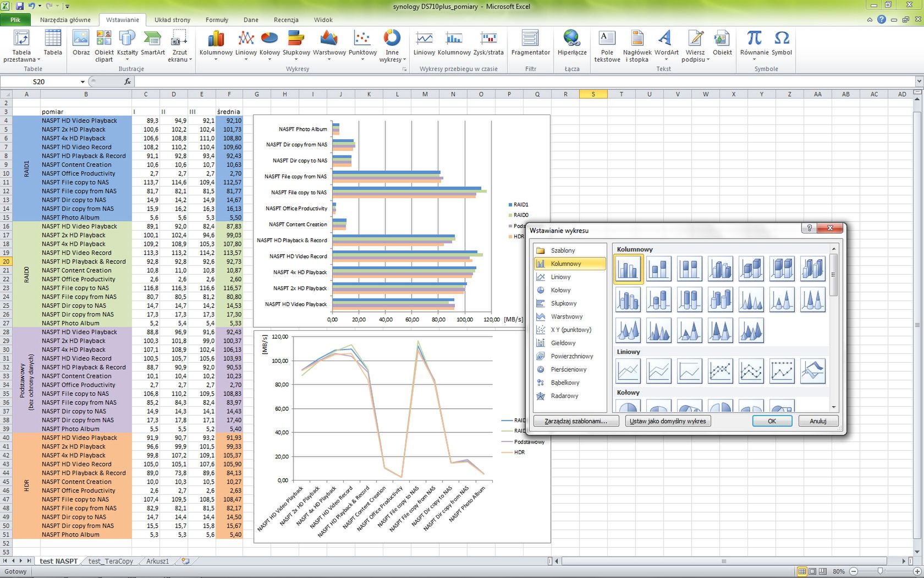
Task: Open the Punktowy scatter chart dropdown
Action: click(362, 46)
